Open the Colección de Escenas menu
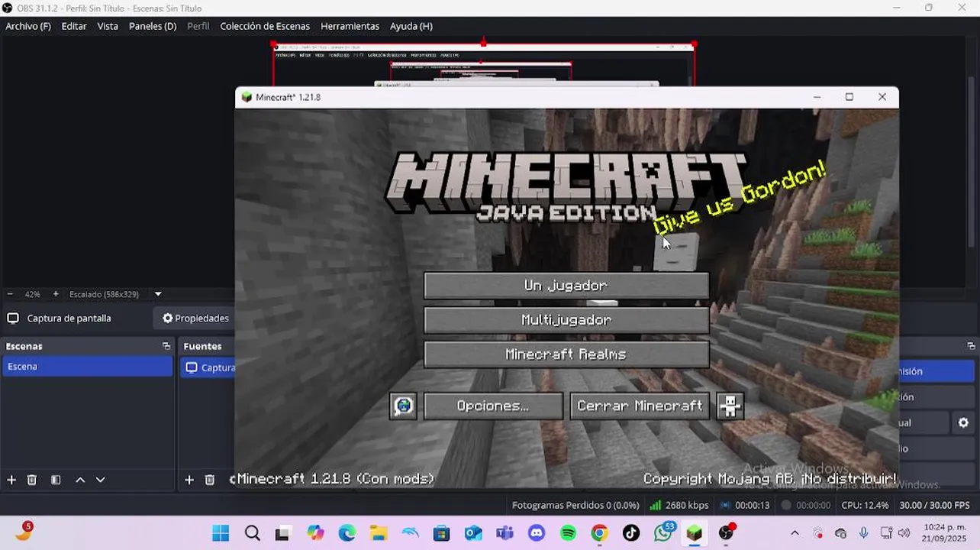Screen dimensions: 980x550 [x=265, y=26]
